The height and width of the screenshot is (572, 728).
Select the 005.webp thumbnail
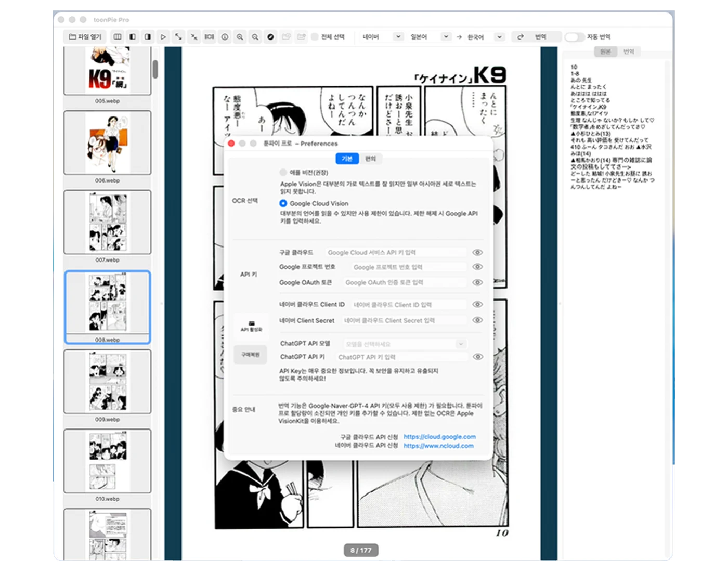click(x=108, y=71)
